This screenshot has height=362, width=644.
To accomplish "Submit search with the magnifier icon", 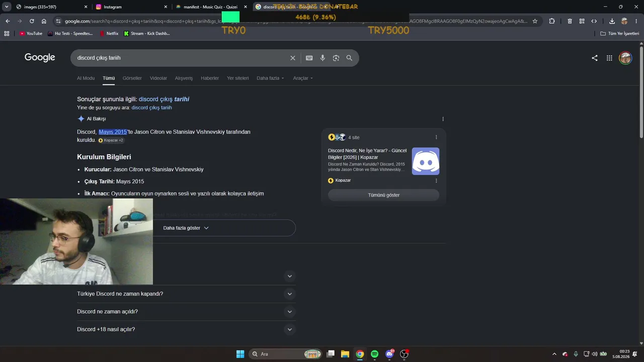I will click(x=349, y=58).
